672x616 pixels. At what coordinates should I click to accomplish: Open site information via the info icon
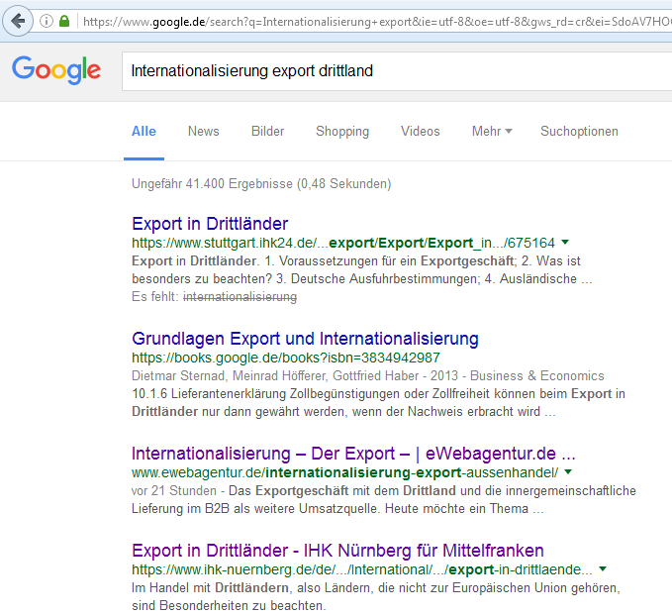(x=47, y=21)
